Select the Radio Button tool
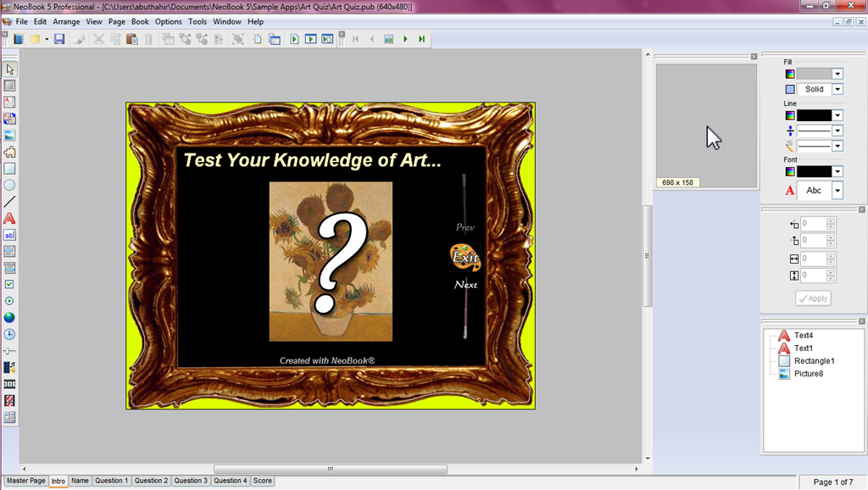The width and height of the screenshot is (868, 490). pos(10,301)
